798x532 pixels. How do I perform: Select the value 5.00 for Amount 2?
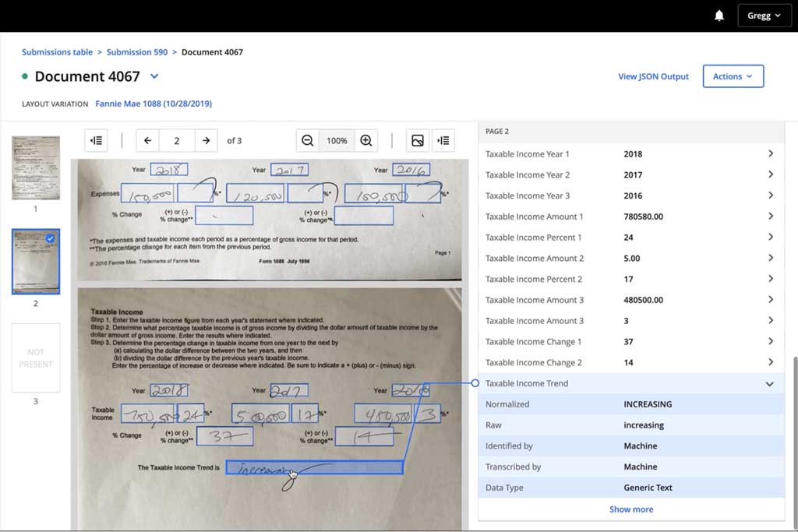click(631, 258)
